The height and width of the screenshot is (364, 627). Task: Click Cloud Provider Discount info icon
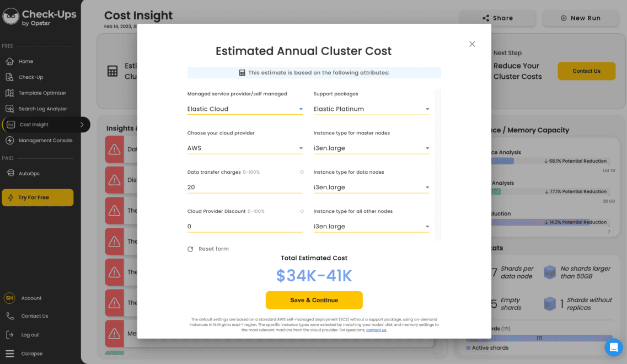tap(302, 211)
